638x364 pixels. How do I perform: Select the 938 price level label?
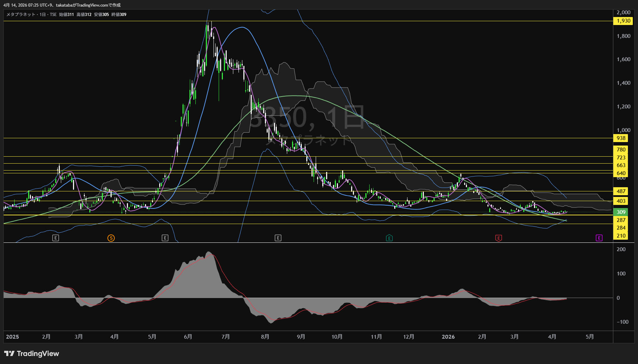[x=621, y=138]
